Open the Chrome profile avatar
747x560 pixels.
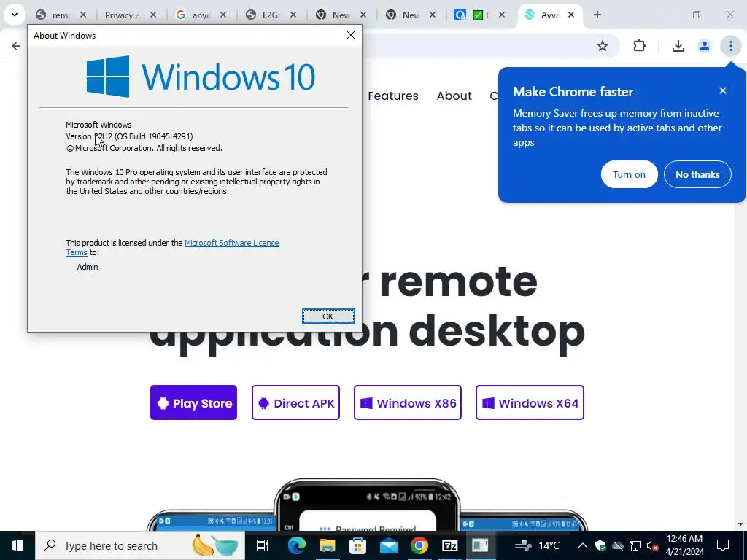coord(704,46)
